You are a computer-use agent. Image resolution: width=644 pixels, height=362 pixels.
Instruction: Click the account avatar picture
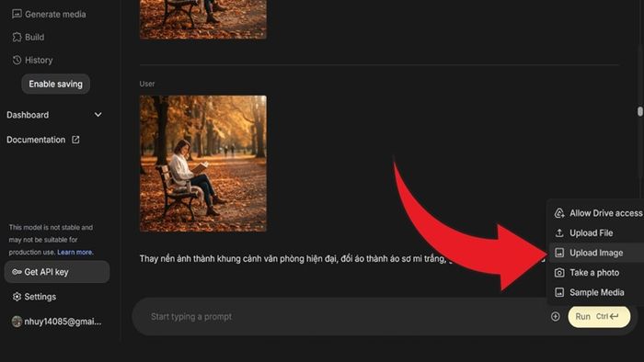(x=17, y=322)
